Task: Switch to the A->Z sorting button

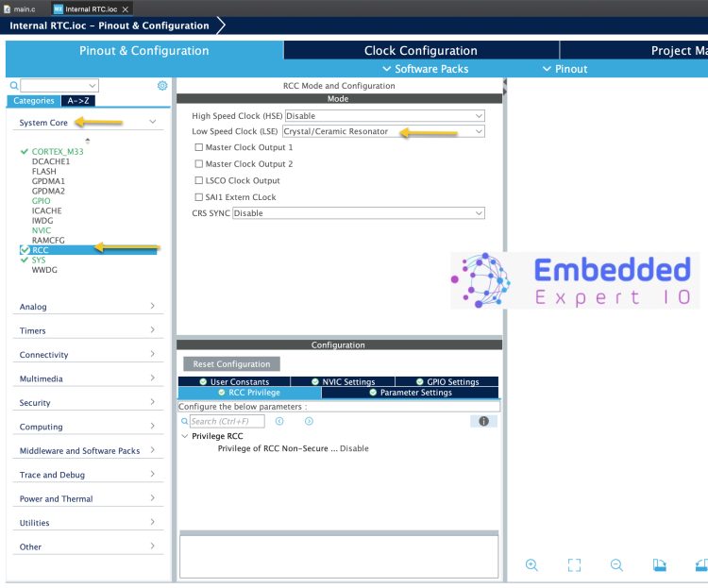Action: (x=78, y=101)
